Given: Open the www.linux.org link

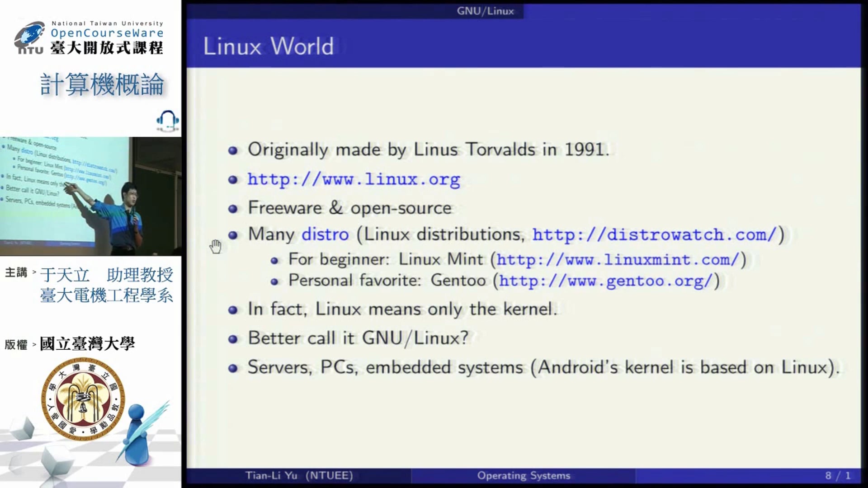Looking at the screenshot, I should (354, 179).
